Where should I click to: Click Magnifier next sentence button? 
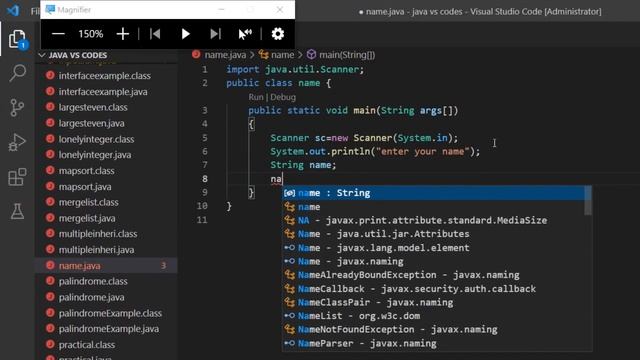click(215, 34)
